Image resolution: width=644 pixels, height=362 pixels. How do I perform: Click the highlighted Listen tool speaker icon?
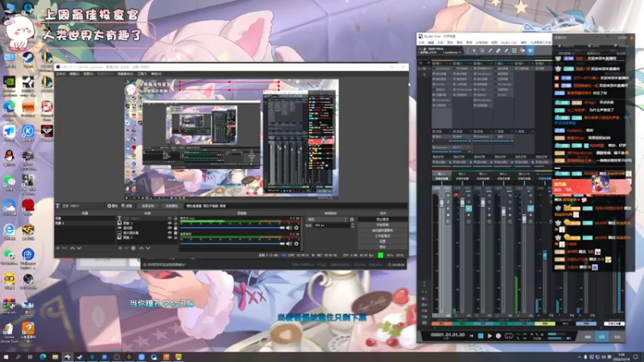(530, 51)
